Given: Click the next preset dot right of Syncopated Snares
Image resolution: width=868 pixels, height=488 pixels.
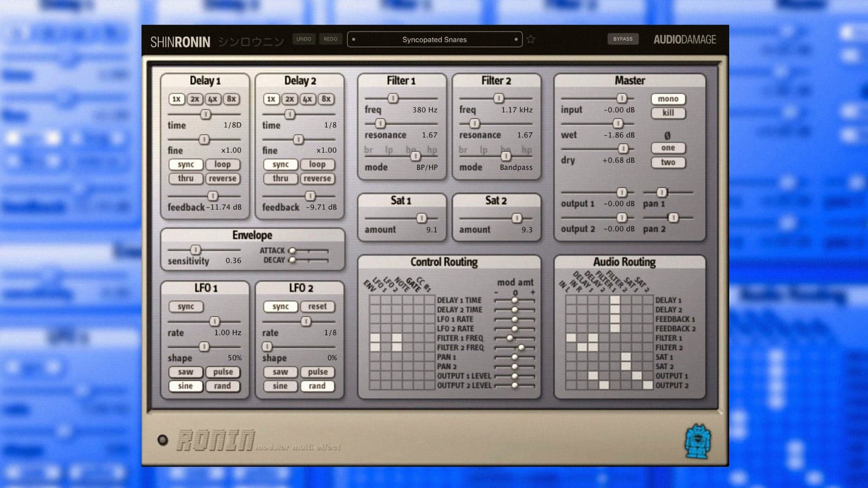Looking at the screenshot, I should click(x=516, y=39).
